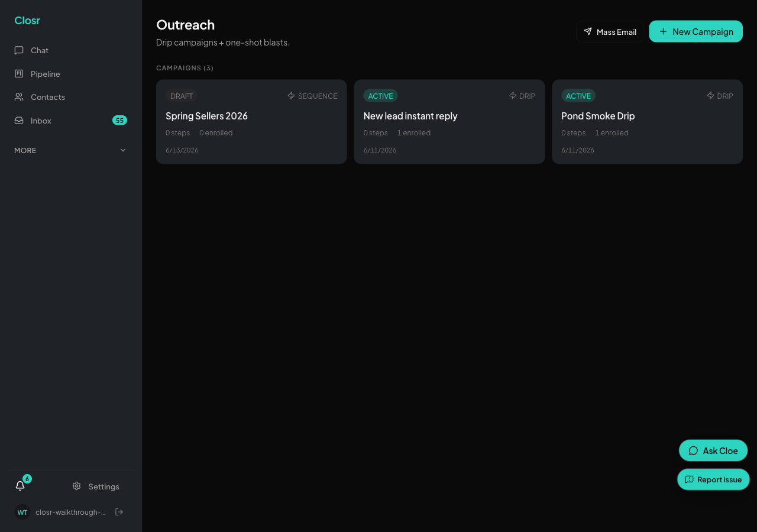
Task: Click the CAMPAIGNS (3) heading
Action: coord(185,68)
